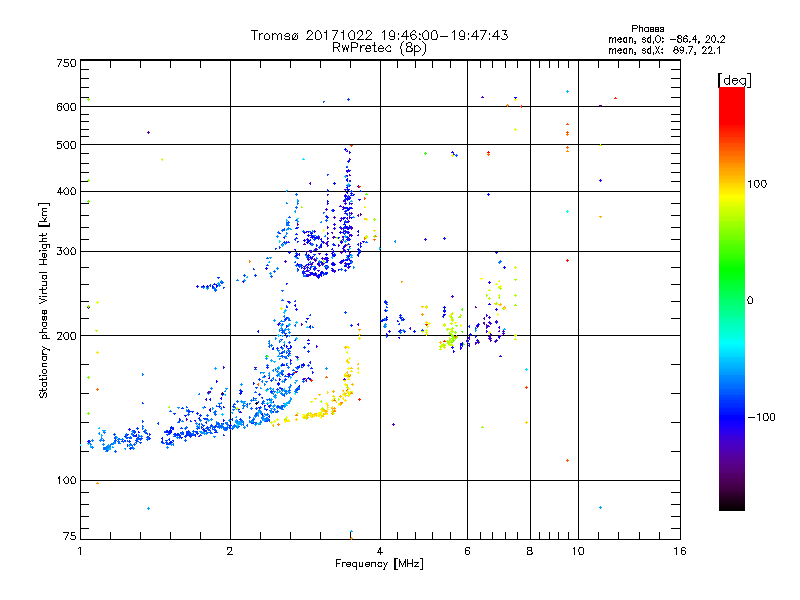Image resolution: width=800 pixels, height=600 pixels.
Task: Click the y-axis label "600"
Action: point(66,107)
